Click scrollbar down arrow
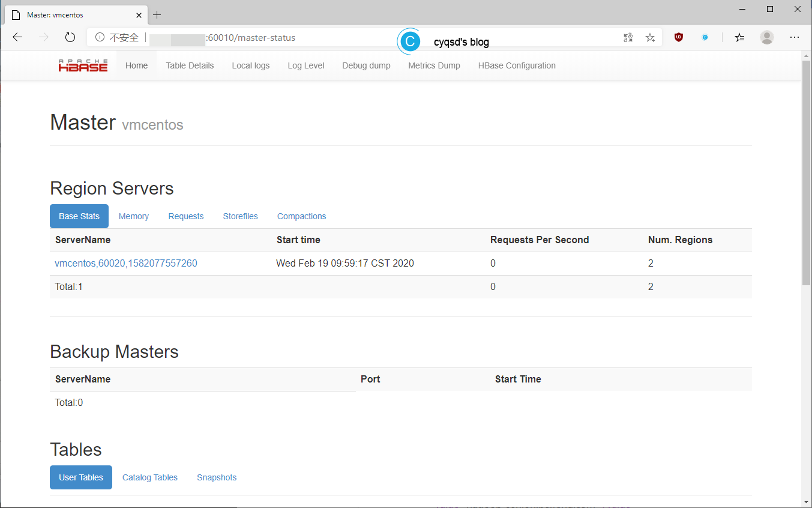Screen dimensions: 812x508 807,501
